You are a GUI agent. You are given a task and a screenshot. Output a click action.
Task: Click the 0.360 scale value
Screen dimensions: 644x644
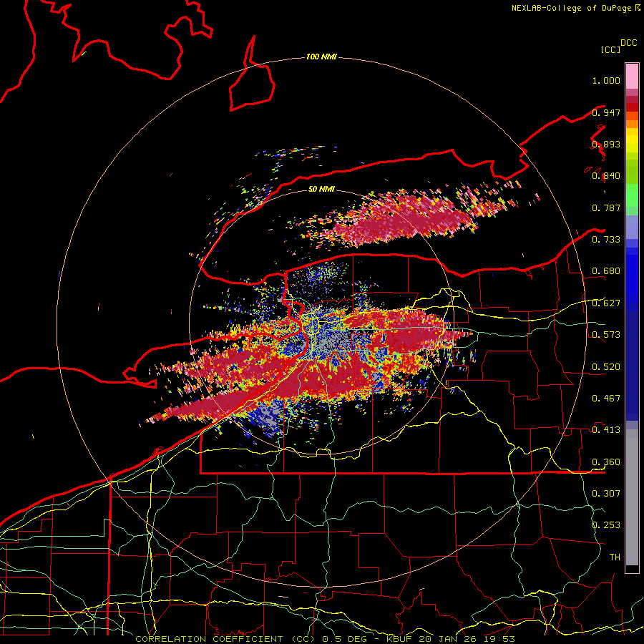click(606, 462)
